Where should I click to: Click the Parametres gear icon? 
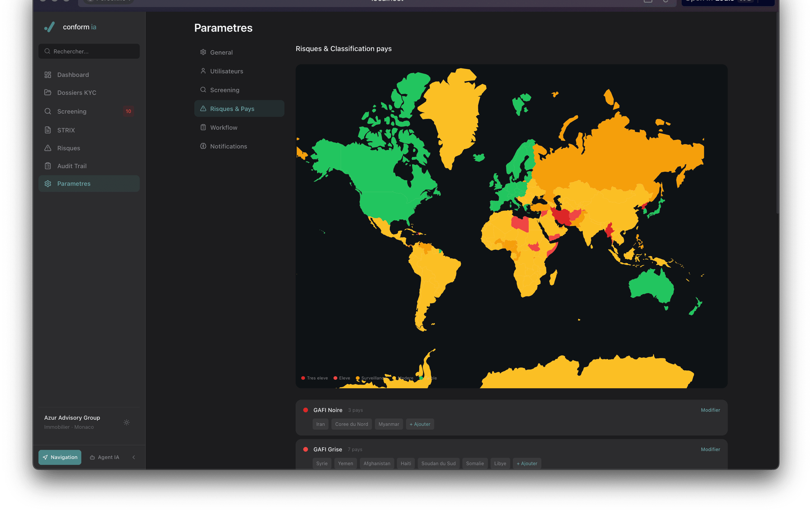[x=48, y=183]
